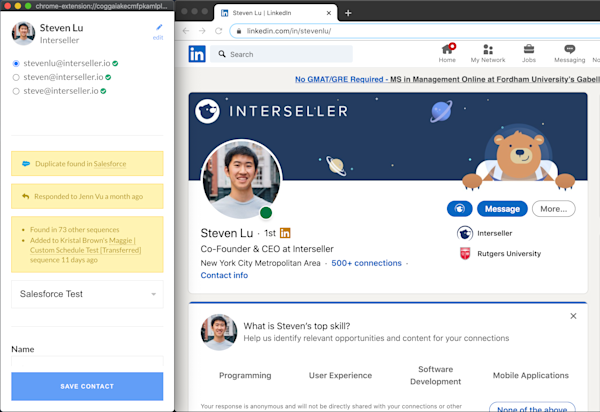Click green verified check next to steve@interseller.io
600x412 pixels.
[x=103, y=91]
